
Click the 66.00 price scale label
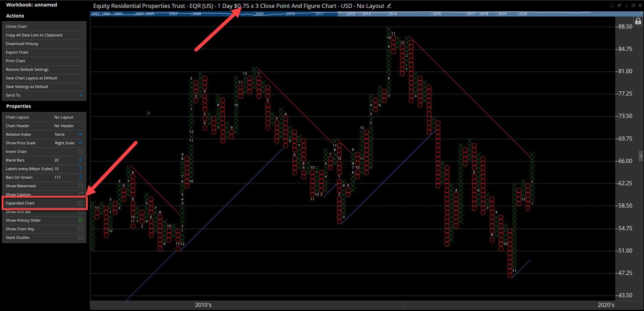625,161
